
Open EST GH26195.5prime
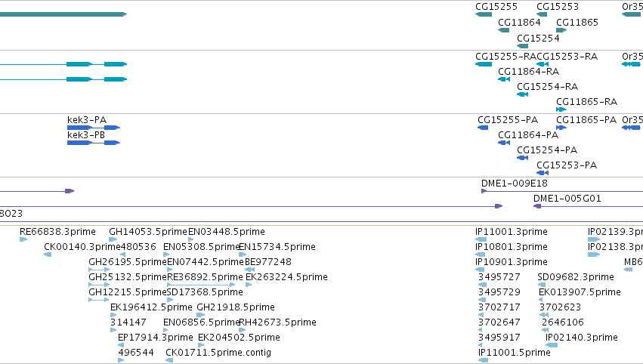[128, 262]
